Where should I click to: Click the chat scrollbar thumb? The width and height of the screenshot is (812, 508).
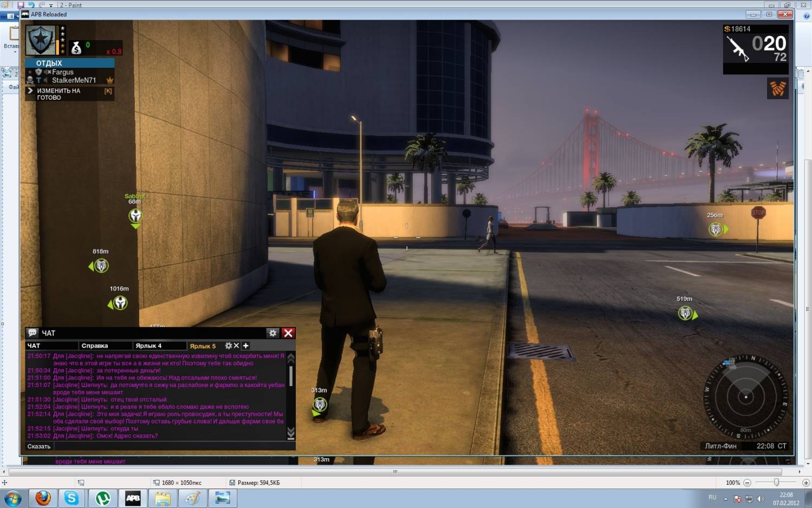tap(291, 376)
